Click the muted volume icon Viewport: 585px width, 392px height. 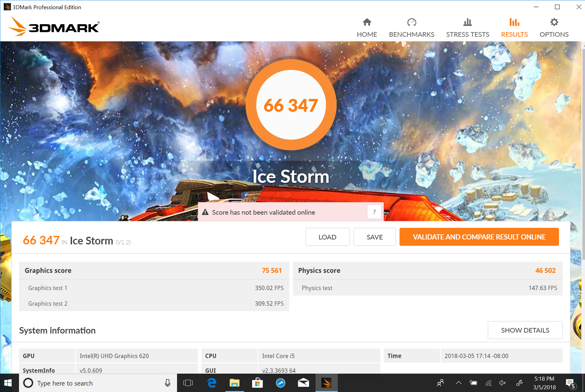[x=503, y=383]
